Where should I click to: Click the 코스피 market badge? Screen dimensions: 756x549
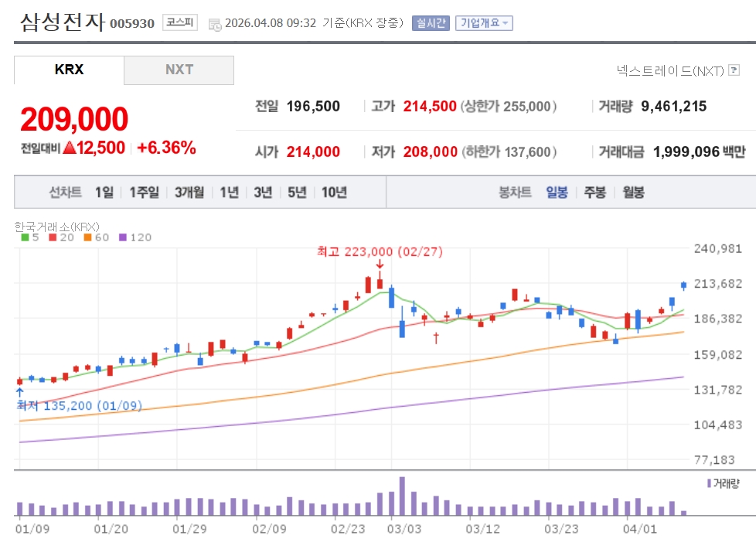pyautogui.click(x=179, y=22)
